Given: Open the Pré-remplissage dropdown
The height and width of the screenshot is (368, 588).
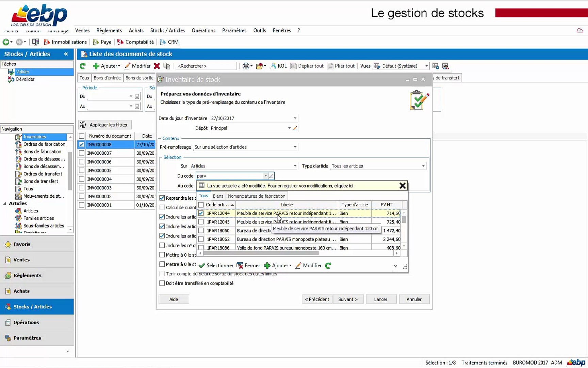Looking at the screenshot, I should [x=295, y=147].
